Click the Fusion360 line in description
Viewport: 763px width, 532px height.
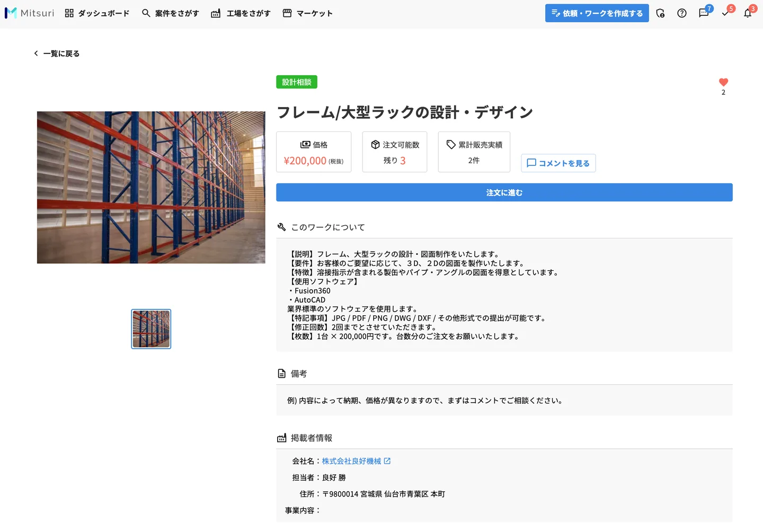(309, 291)
